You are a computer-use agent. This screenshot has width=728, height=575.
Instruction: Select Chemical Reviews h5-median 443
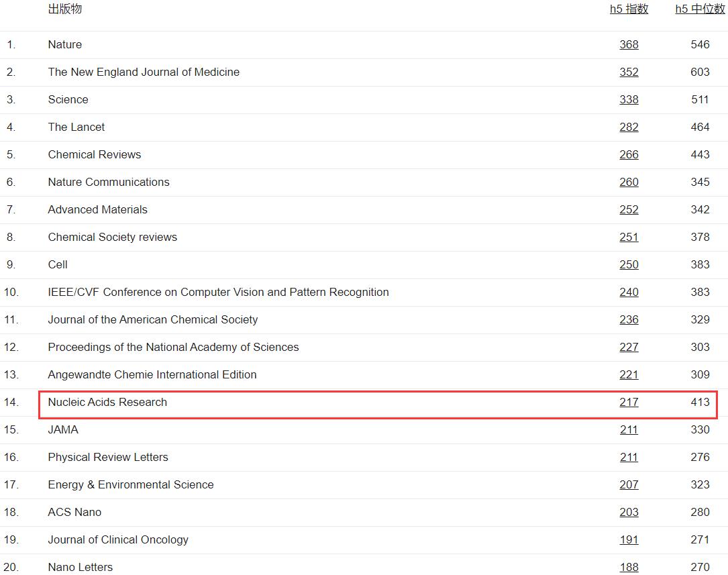pyautogui.click(x=700, y=154)
